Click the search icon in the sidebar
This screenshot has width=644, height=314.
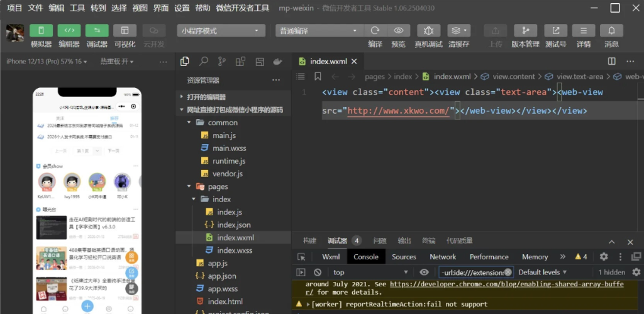click(203, 61)
